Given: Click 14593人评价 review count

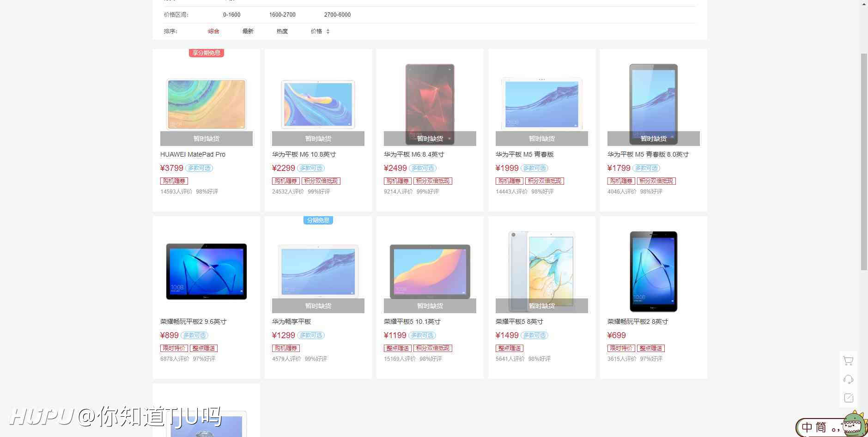Looking at the screenshot, I should pyautogui.click(x=176, y=192).
